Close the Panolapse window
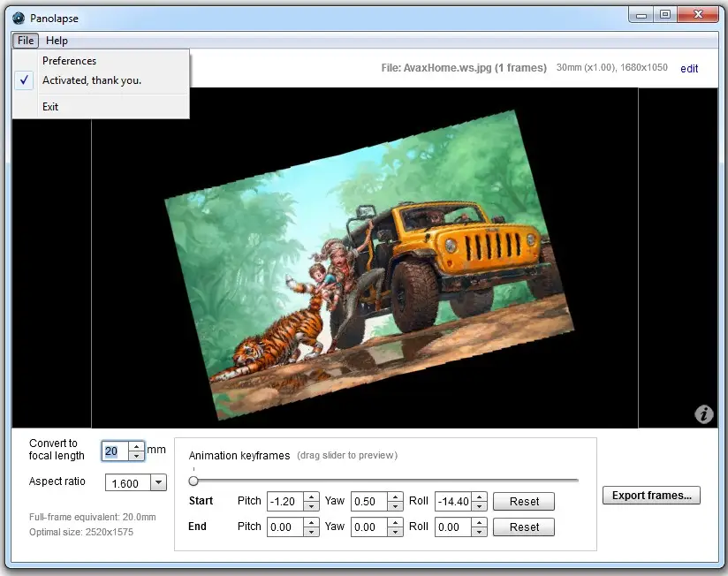Image resolution: width=728 pixels, height=576 pixels. coord(698,15)
